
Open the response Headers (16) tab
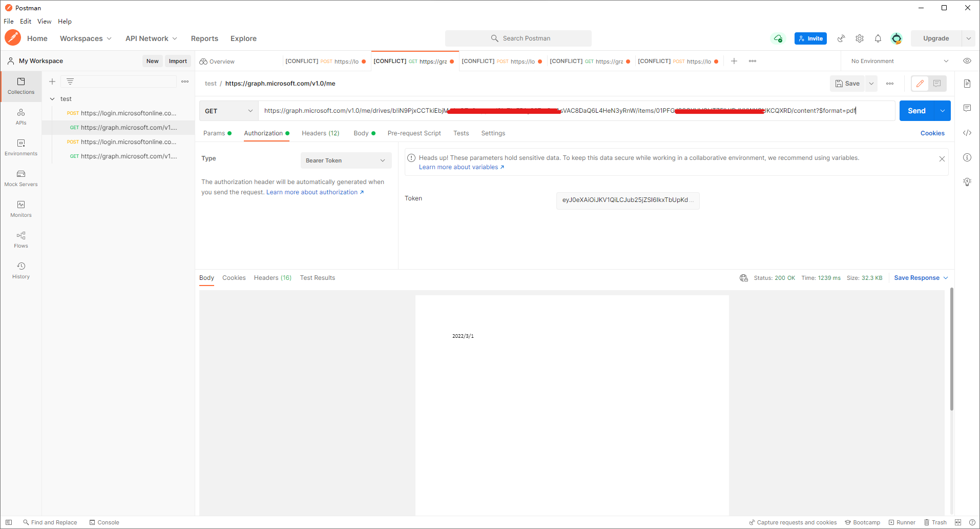click(273, 278)
